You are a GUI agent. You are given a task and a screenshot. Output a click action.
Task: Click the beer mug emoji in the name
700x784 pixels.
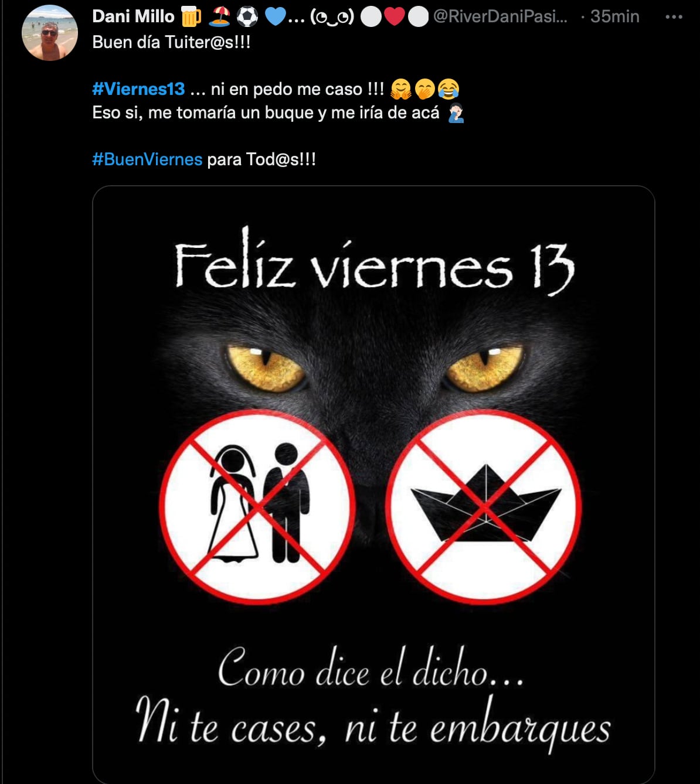(x=191, y=16)
